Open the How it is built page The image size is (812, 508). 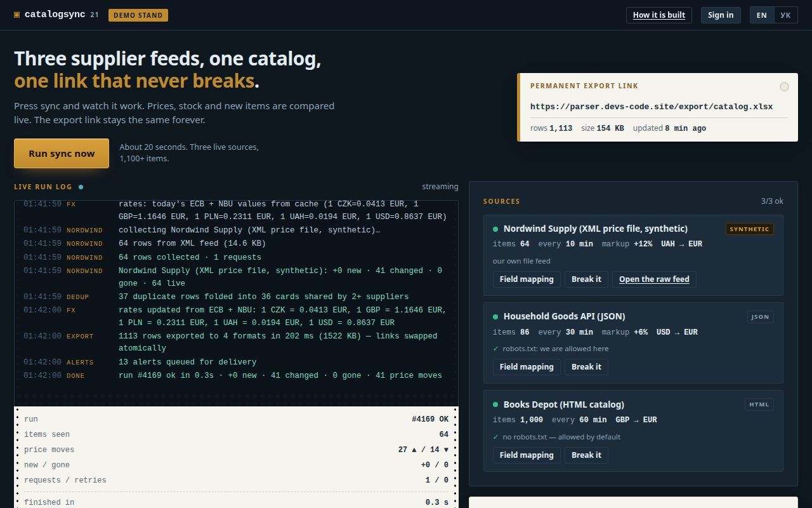[x=659, y=15]
